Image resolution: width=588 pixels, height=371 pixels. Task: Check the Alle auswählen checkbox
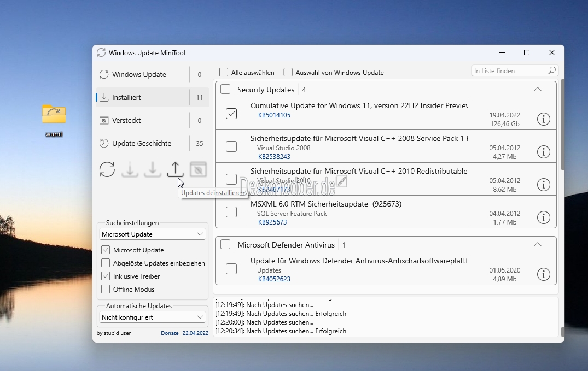(224, 72)
